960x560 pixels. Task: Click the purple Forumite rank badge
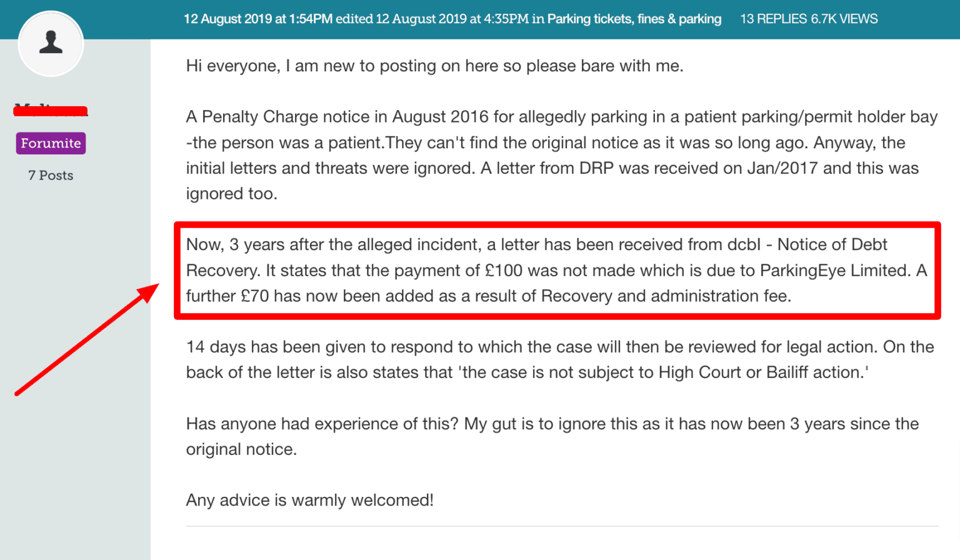pos(51,143)
